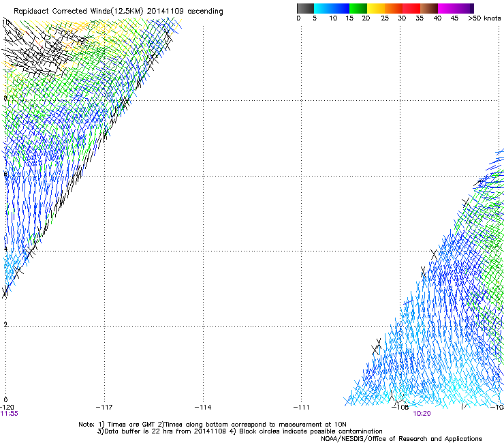Pick the yellow 20–25 knots colorbar segment
This screenshot has width=504, height=443.
pos(376,8)
